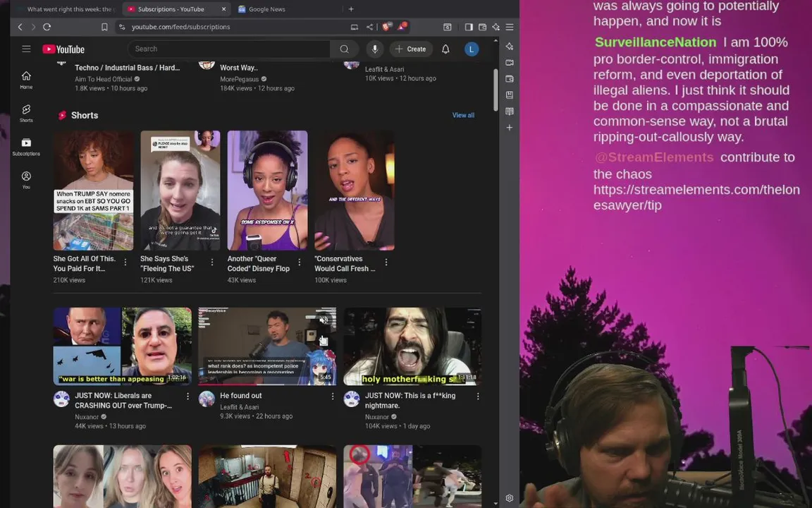
Task: Open Nuxanor channel avatar beside Liberals video
Action: 61,399
